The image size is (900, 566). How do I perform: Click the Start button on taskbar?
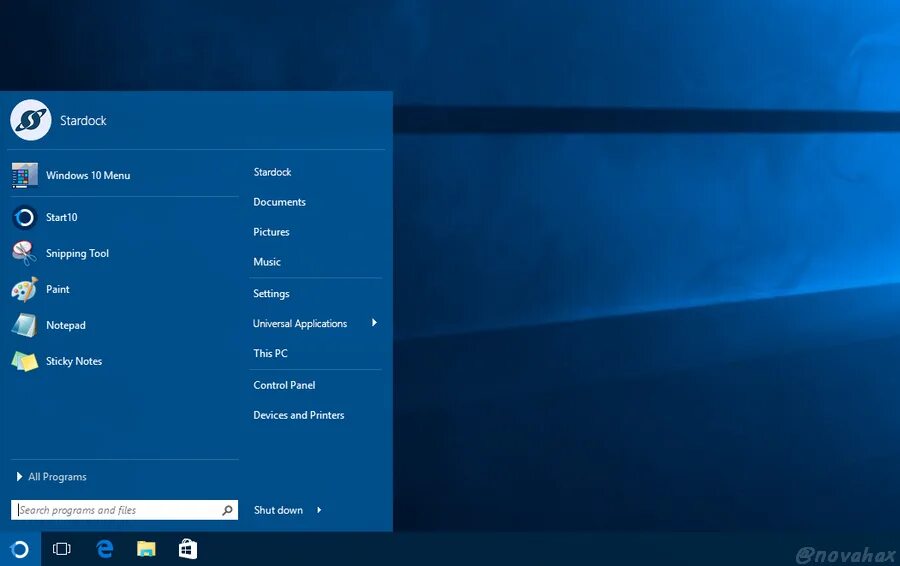pos(20,549)
